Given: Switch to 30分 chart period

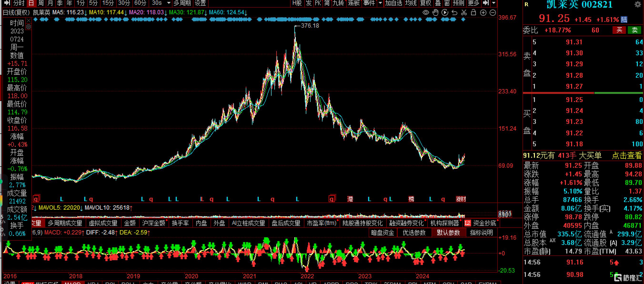Looking at the screenshot, I should pos(124,3).
